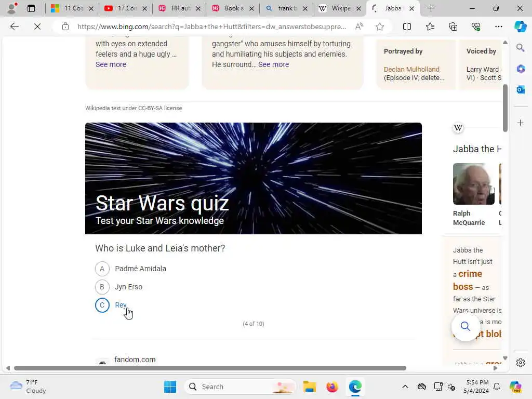Screen dimensions: 532x399
Task: Choose answer B Jyn Erso
Action: [x=119, y=287]
